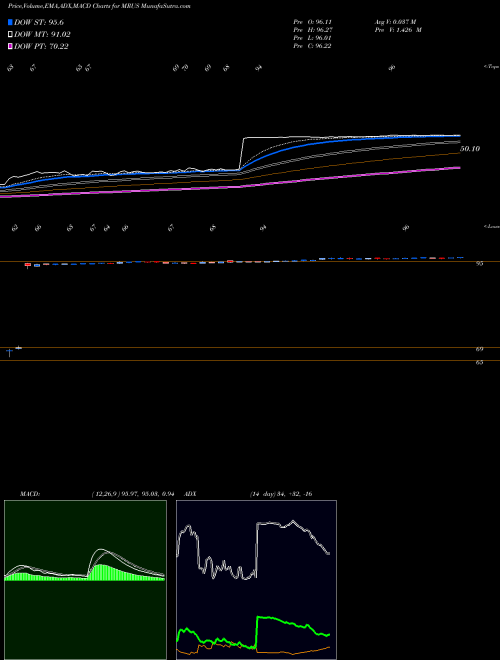Click the 65 price level label
Viewport: 500px width, 660px height.
(x=479, y=362)
